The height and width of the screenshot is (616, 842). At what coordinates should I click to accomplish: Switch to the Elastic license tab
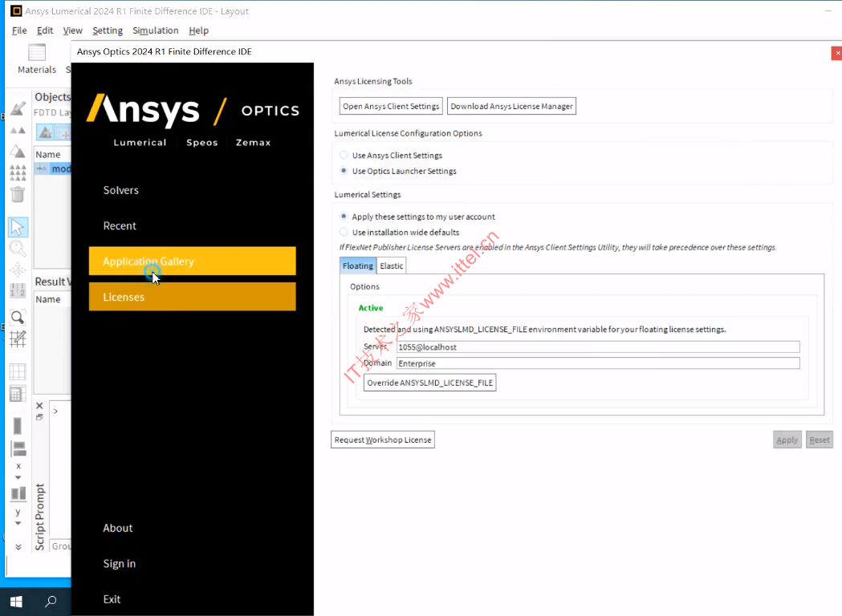coord(392,265)
